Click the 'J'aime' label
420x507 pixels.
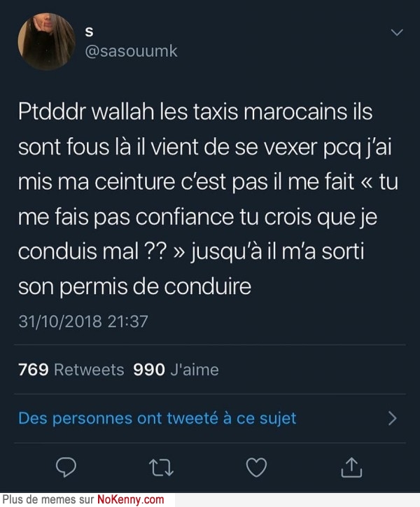pos(195,370)
